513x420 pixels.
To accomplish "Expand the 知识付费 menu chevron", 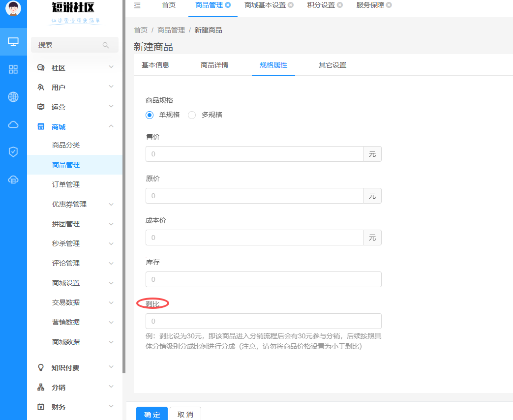I will (x=111, y=367).
